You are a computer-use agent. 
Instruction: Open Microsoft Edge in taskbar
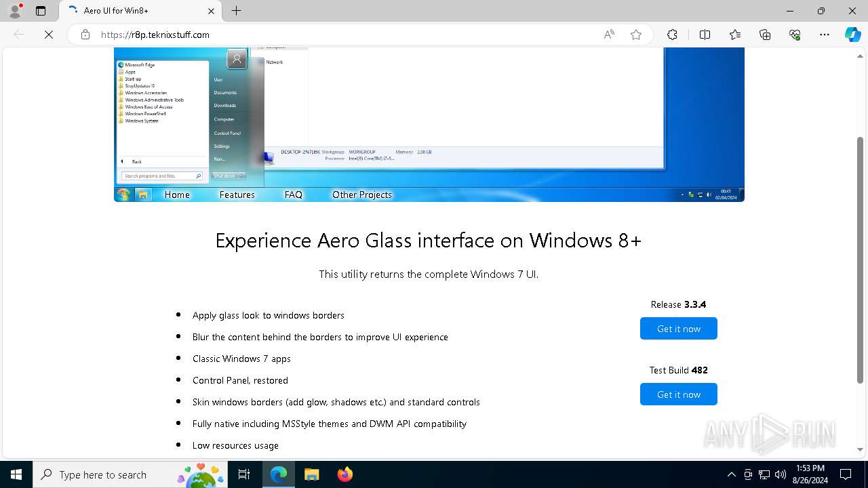coord(279,474)
